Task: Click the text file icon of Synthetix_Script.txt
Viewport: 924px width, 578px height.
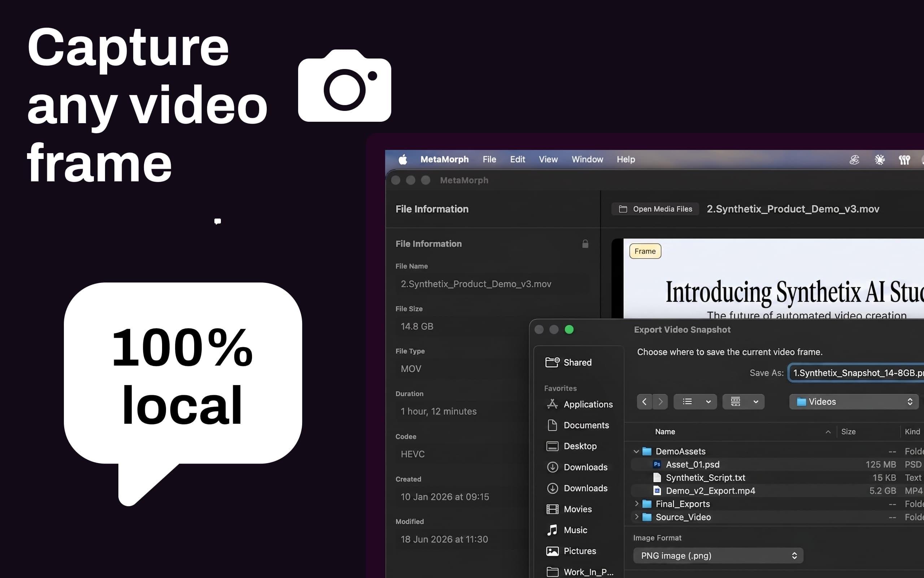Action: click(x=657, y=478)
